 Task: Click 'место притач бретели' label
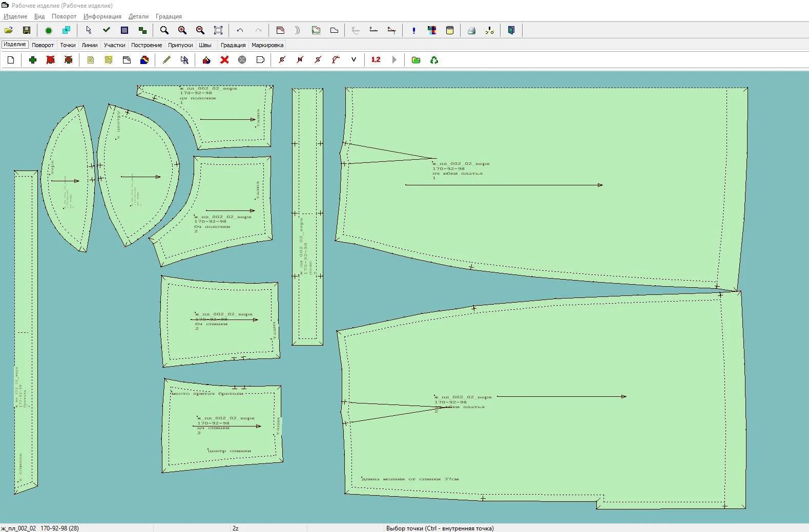207,394
